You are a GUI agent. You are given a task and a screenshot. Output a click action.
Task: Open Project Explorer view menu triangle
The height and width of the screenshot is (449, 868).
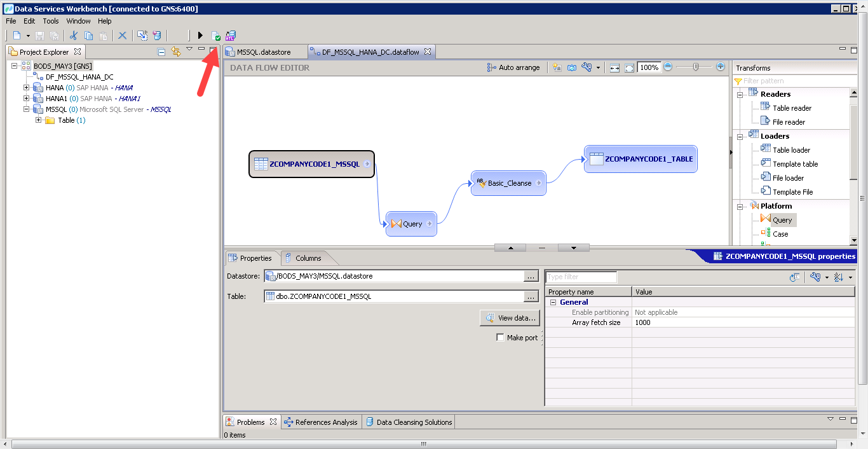[189, 49]
